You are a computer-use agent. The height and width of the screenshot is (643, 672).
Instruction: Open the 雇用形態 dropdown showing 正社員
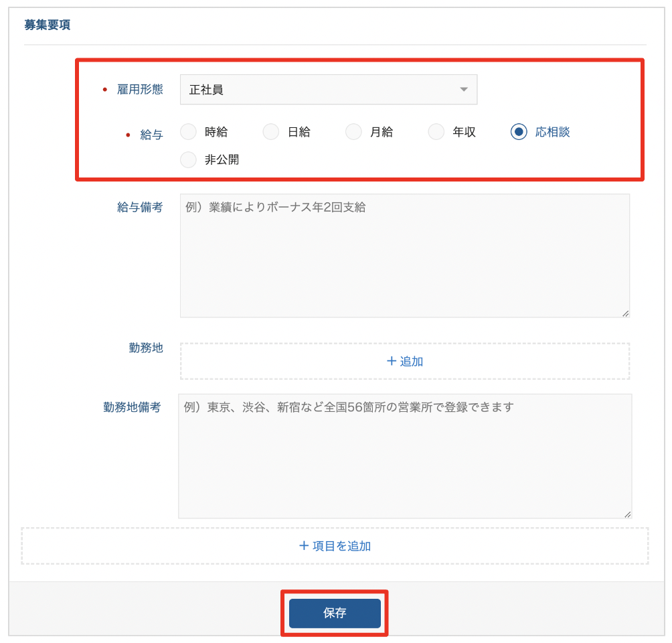pos(328,90)
